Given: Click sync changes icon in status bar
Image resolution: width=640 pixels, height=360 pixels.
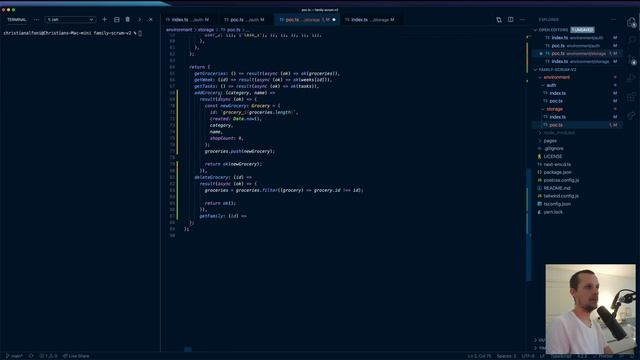Looking at the screenshot, I should 31,356.
